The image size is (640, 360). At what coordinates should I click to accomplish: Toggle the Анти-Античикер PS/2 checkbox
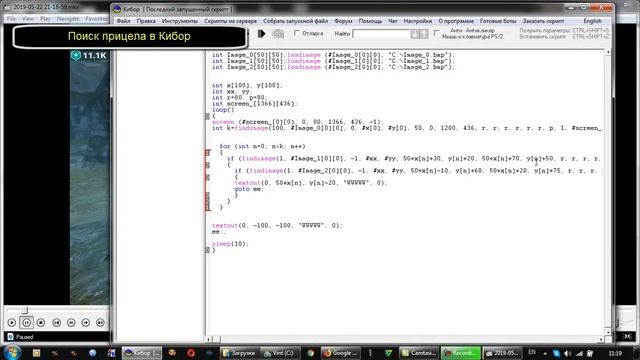tap(436, 33)
